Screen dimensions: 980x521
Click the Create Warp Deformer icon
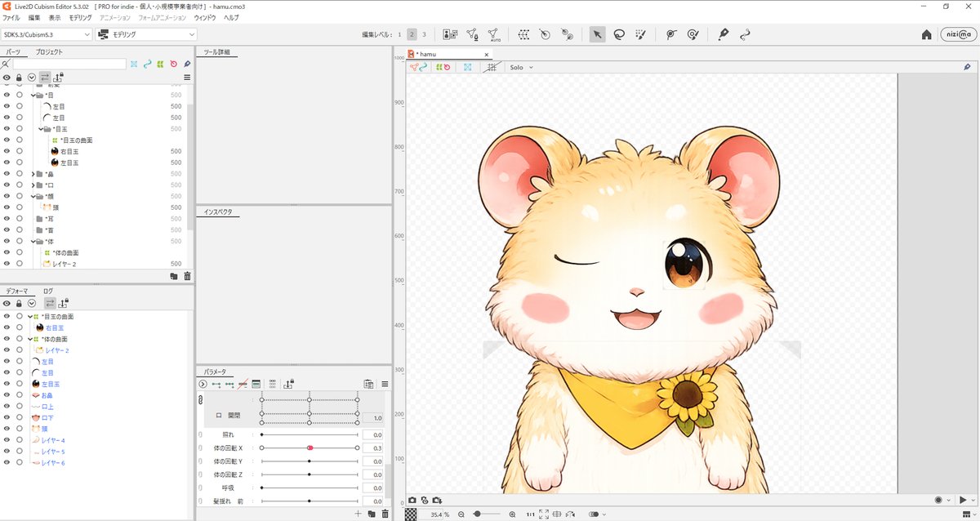523,34
